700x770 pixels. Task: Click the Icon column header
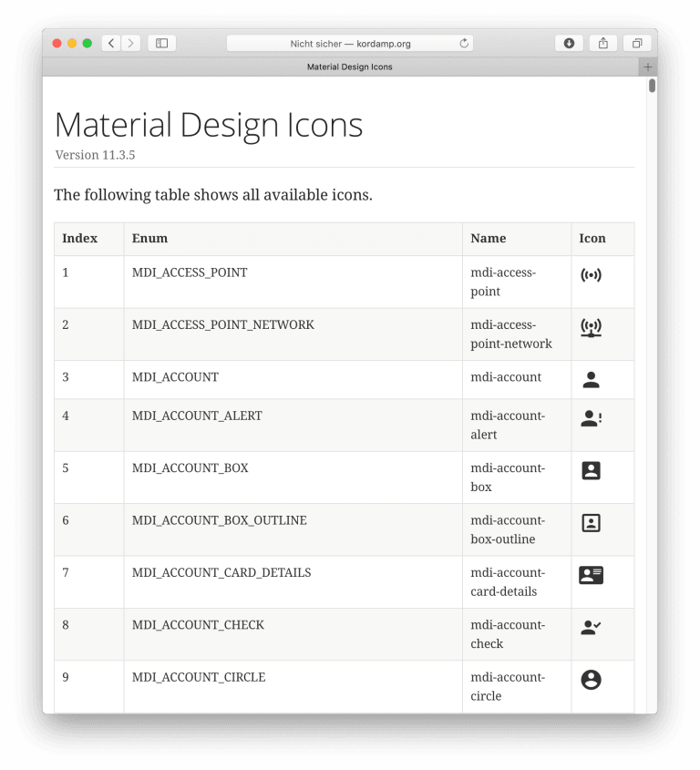[x=602, y=239]
